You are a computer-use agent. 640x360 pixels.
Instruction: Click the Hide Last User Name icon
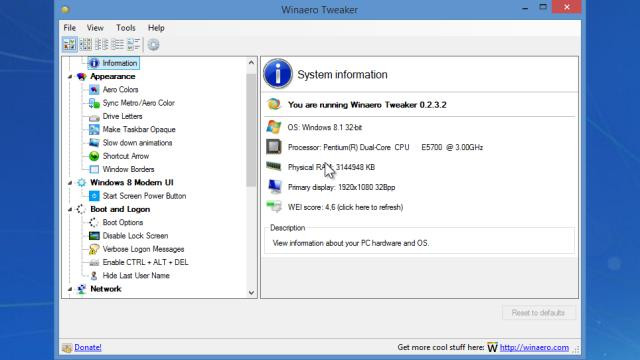click(94, 276)
